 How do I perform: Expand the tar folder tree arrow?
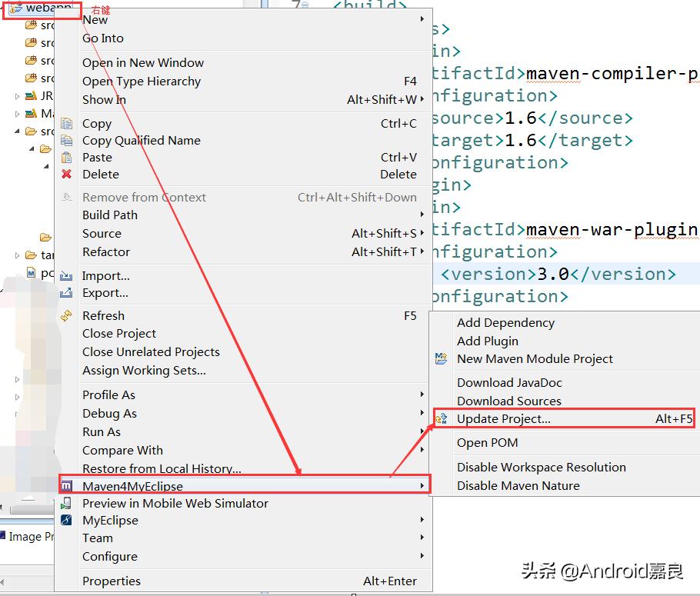[x=17, y=255]
